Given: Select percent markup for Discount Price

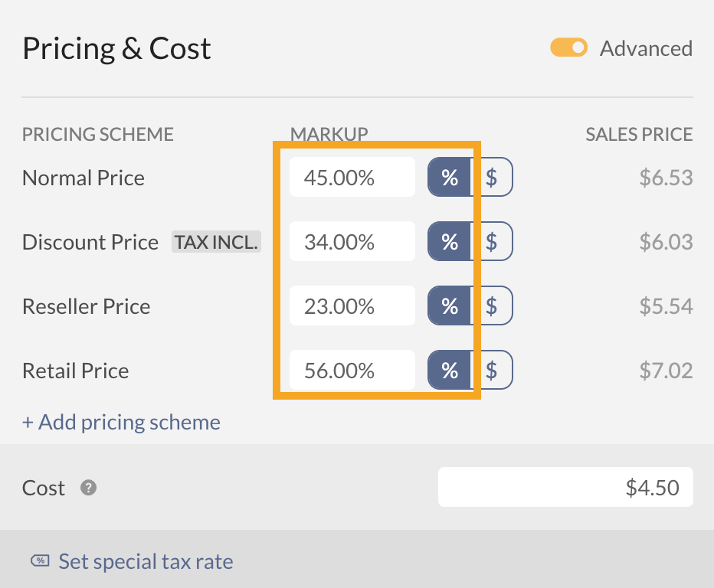Looking at the screenshot, I should [x=449, y=242].
